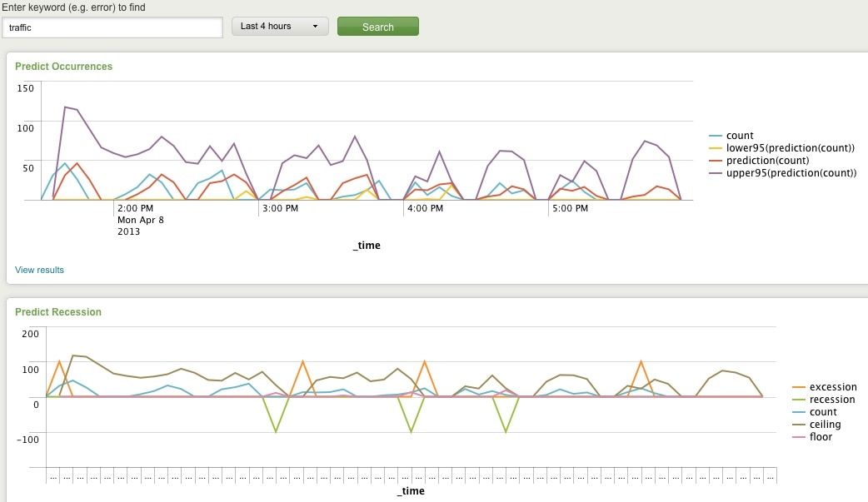This screenshot has height=502, width=868.
Task: Open the Last 4 hours time range dropdown
Action: click(279, 27)
